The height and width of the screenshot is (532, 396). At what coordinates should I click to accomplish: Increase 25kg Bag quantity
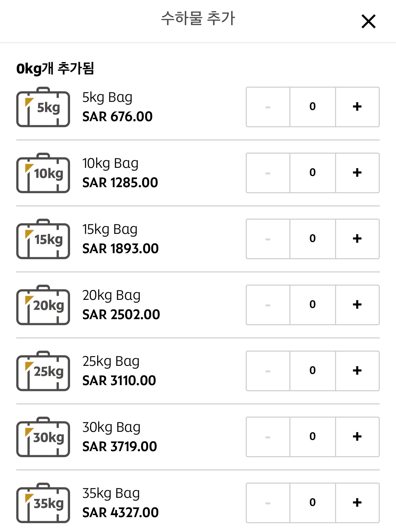pos(357,371)
